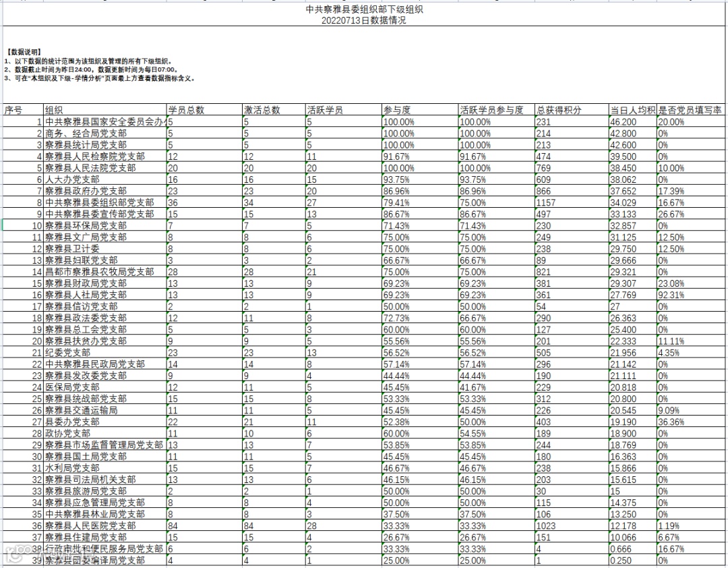The width and height of the screenshot is (728, 568).
Task: Click cell 察雅县人社局党支部
Action: [105, 295]
